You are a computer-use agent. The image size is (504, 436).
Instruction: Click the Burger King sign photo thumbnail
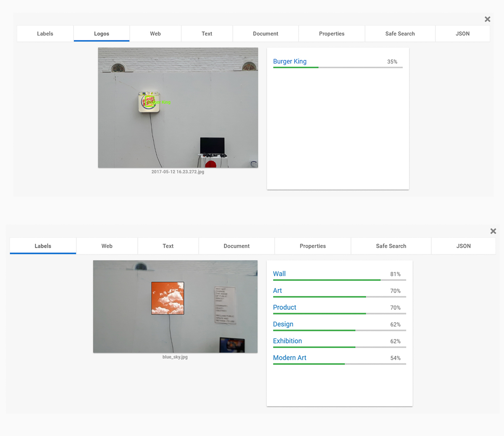coord(178,108)
